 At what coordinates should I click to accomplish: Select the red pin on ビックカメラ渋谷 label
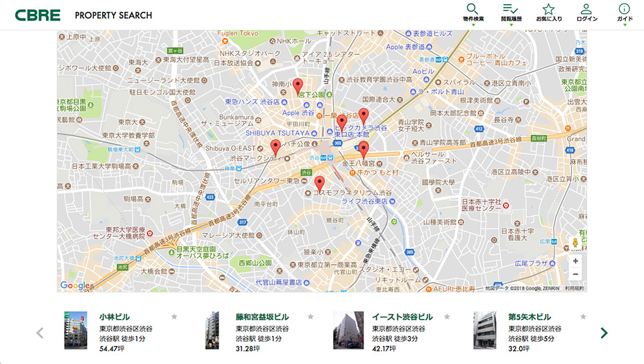(x=341, y=124)
